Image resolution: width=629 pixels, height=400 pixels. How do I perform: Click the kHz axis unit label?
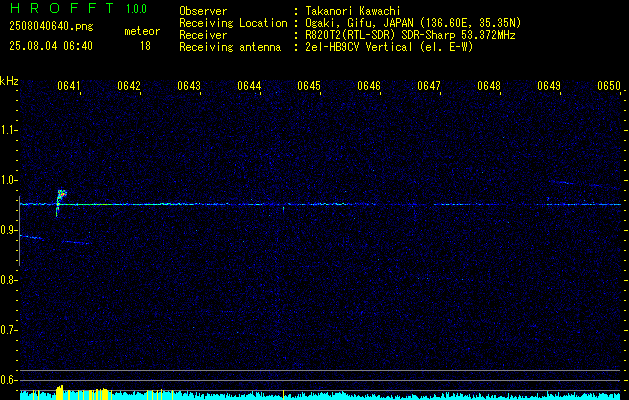click(x=9, y=81)
